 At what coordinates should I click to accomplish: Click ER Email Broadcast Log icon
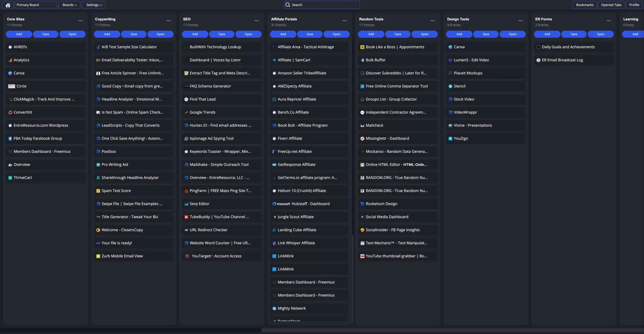point(538,60)
